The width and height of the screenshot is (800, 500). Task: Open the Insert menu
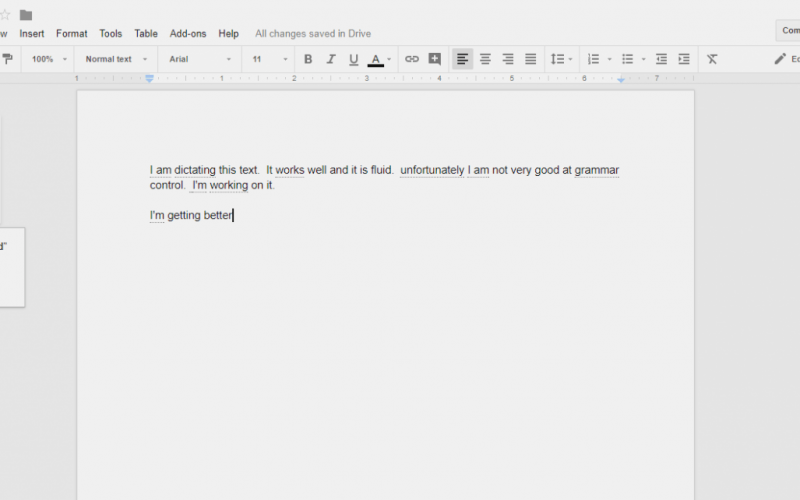[x=32, y=34]
